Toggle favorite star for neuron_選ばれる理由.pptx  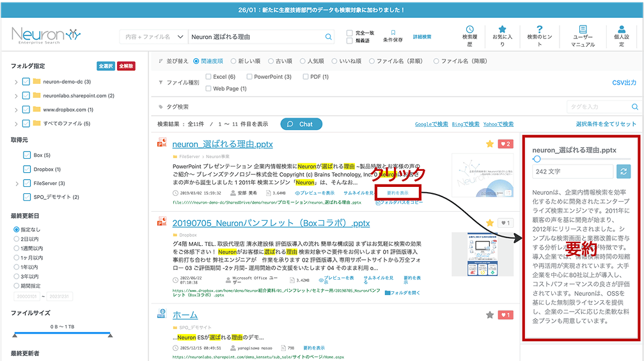490,144
